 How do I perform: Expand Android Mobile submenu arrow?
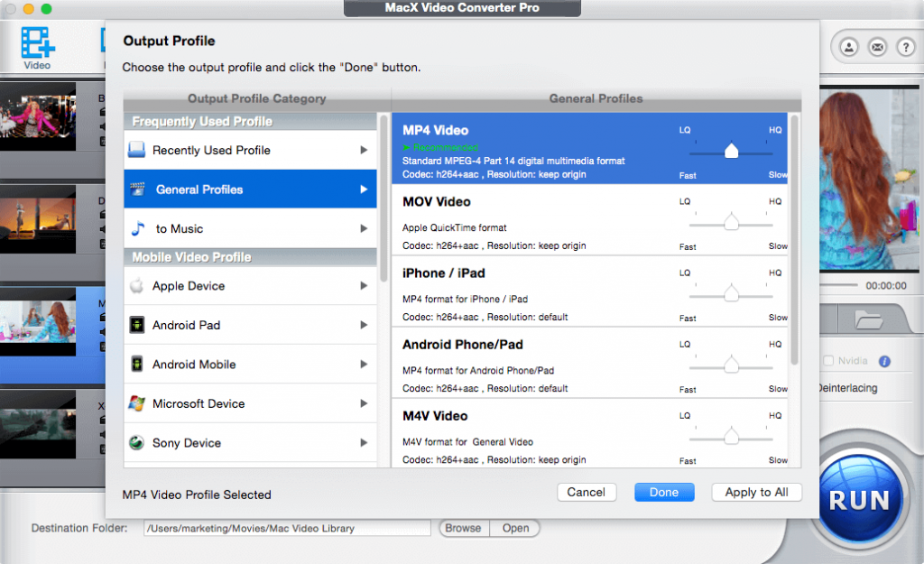point(364,365)
